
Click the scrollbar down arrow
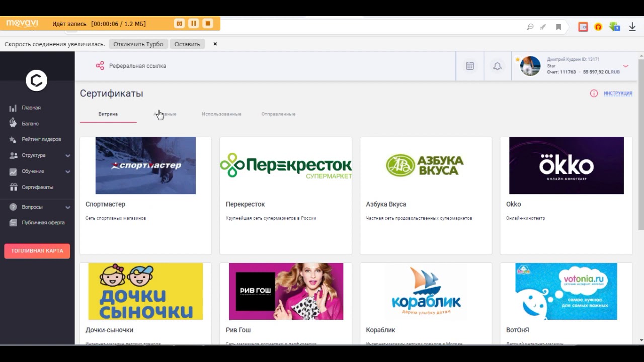640,340
